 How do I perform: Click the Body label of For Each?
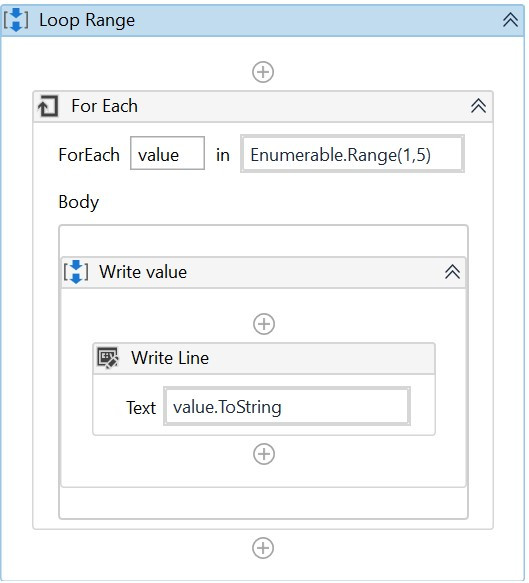coord(78,202)
